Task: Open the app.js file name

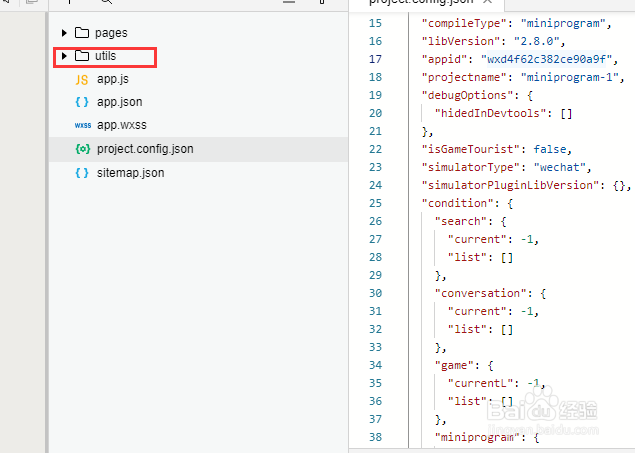Action: click(x=114, y=79)
